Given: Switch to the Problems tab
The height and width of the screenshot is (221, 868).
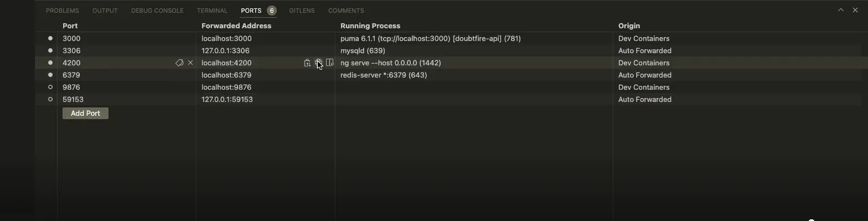Looking at the screenshot, I should [x=63, y=11].
